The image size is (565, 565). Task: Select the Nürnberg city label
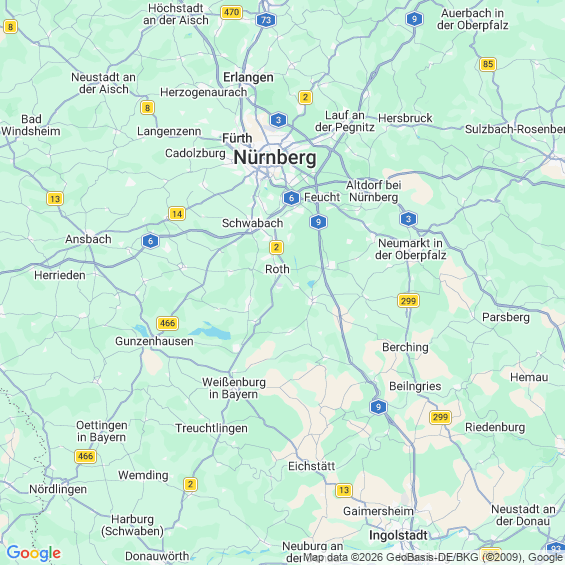(x=275, y=158)
